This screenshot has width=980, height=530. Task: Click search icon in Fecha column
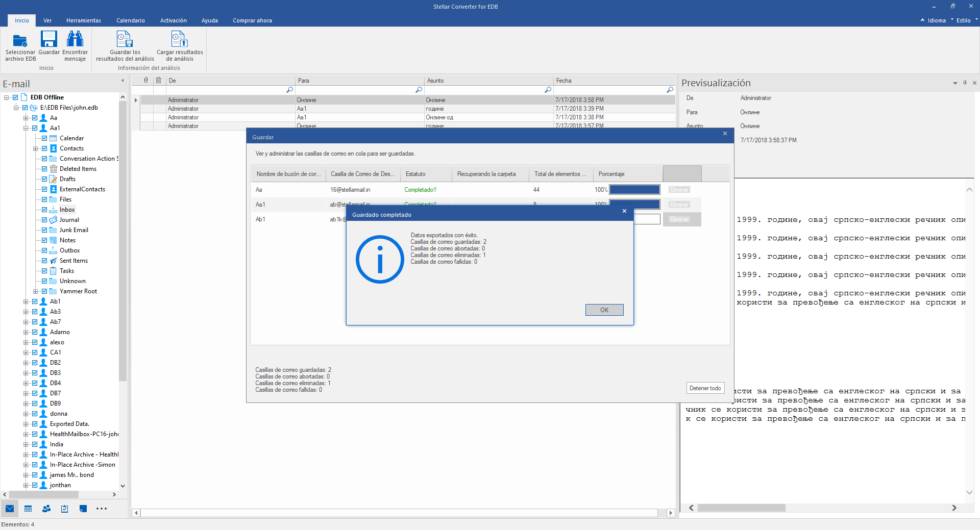coord(670,90)
